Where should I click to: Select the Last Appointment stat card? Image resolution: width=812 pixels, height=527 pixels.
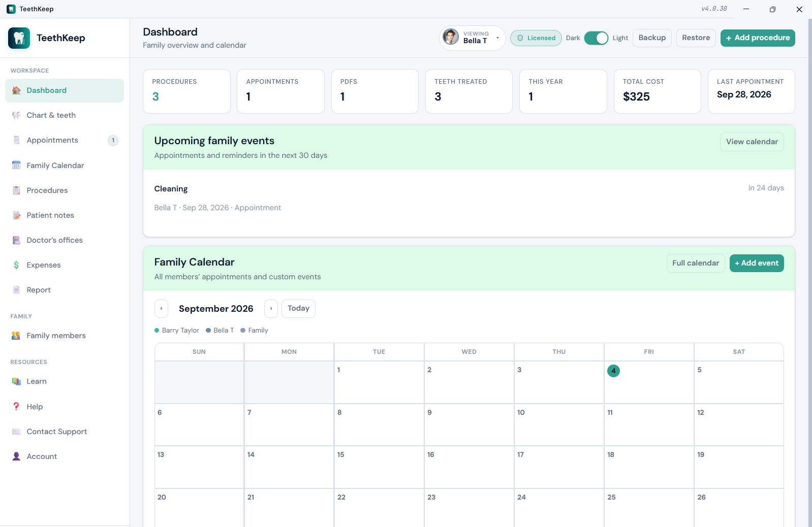[x=752, y=91]
